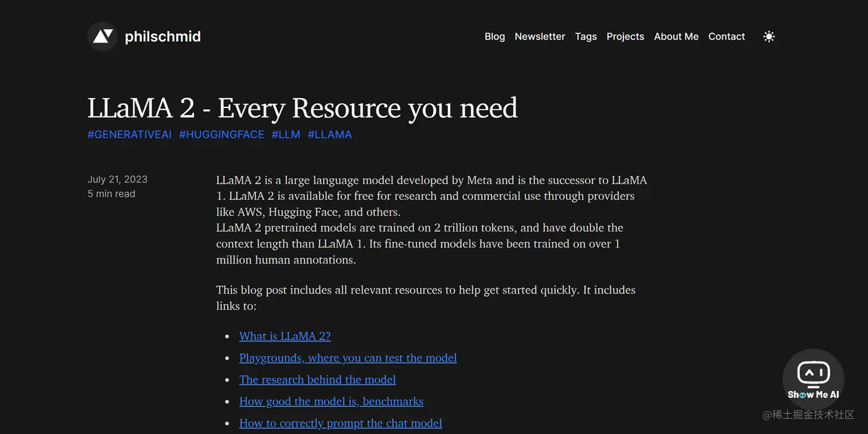The height and width of the screenshot is (434, 868).
Task: Follow the benchmarks link
Action: tap(331, 401)
